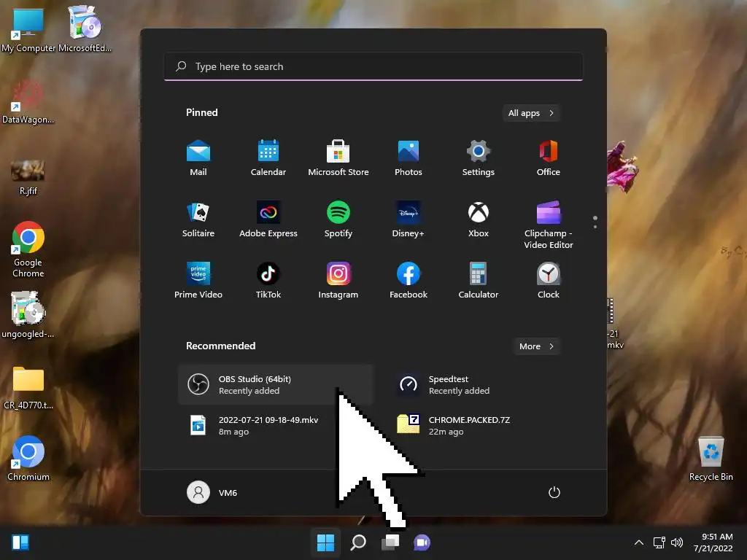The height and width of the screenshot is (560, 747).
Task: Open Microsoft Store from pinned apps
Action: click(x=338, y=158)
